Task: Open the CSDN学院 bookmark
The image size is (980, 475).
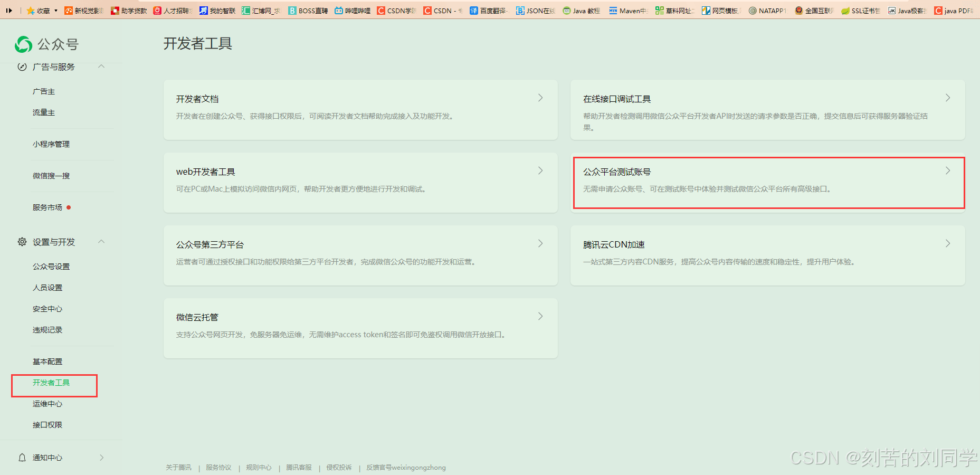Action: pos(397,11)
